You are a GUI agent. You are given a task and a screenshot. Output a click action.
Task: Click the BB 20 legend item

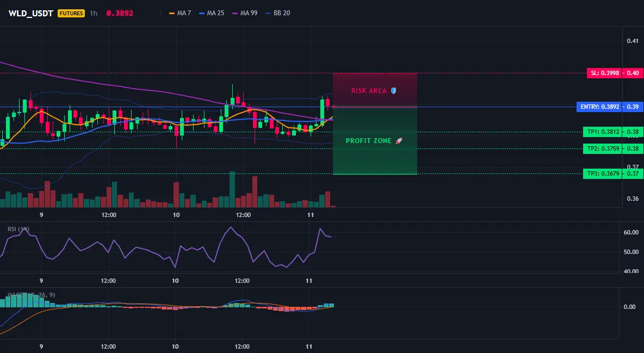click(x=277, y=13)
